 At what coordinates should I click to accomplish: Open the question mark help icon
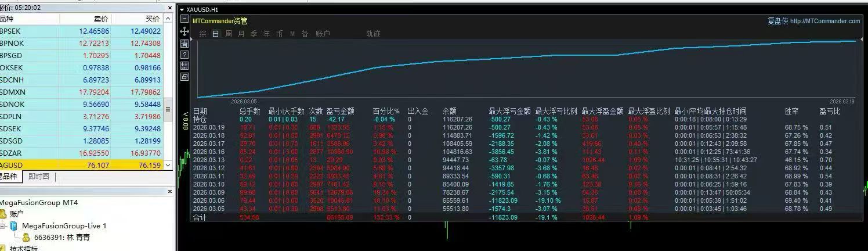pyautogui.click(x=185, y=55)
